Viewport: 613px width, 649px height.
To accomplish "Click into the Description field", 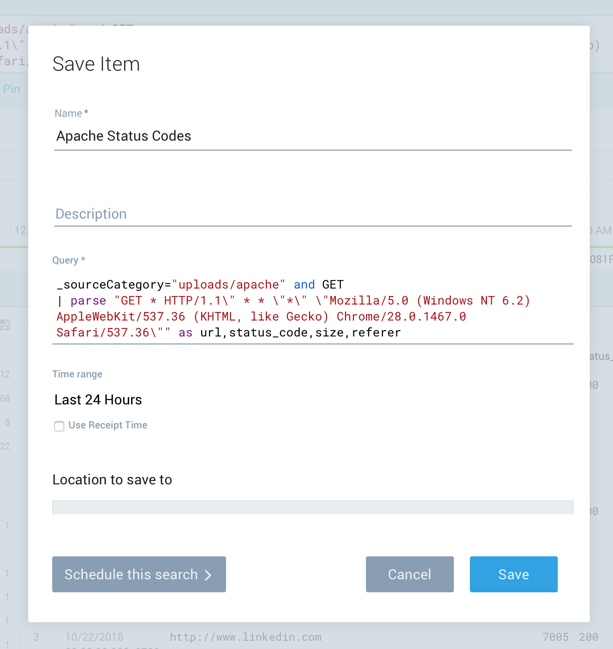I will coord(312,214).
